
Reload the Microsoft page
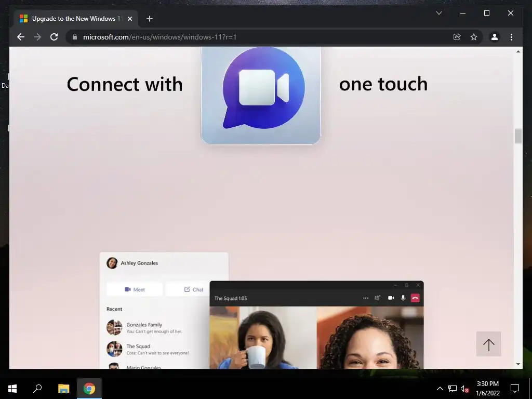(x=54, y=37)
